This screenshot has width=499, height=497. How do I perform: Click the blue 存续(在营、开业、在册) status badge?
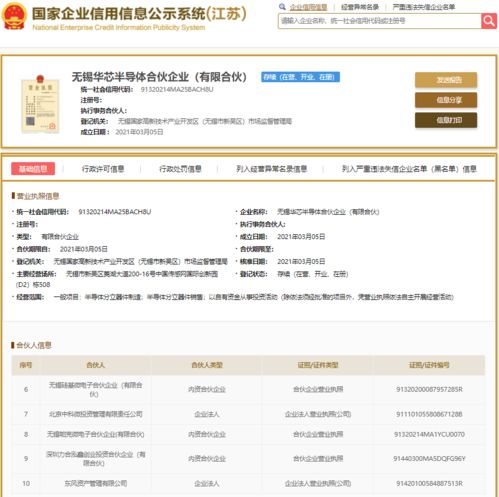pos(300,77)
